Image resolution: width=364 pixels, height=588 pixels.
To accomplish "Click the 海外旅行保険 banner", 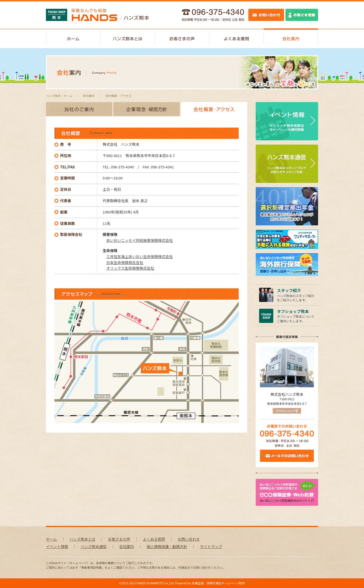I will click(287, 265).
